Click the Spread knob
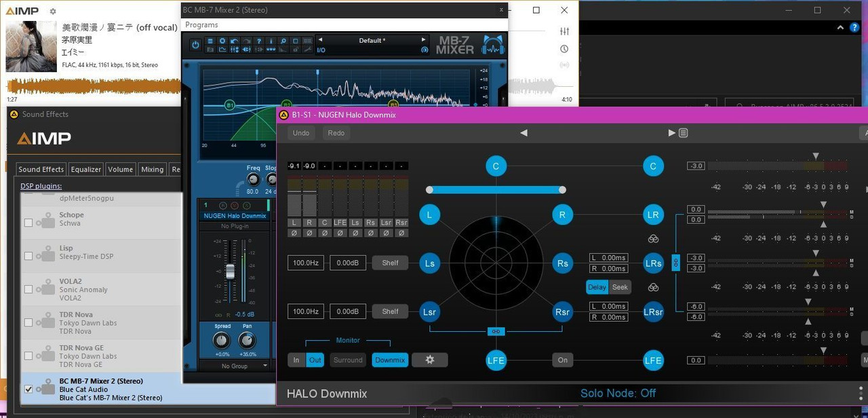868x418 pixels. pos(222,341)
